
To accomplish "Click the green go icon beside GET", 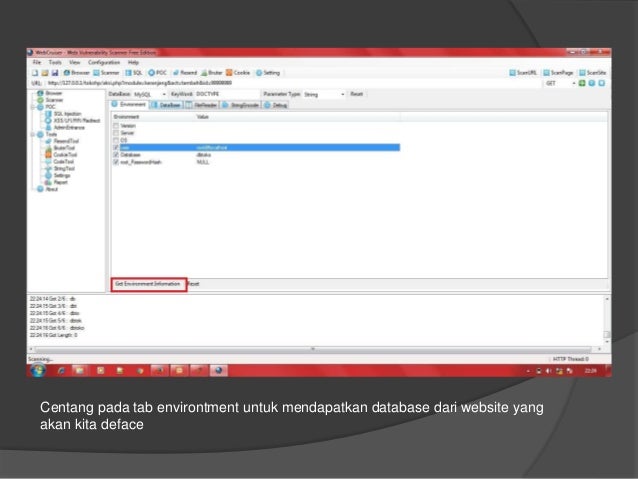I will pyautogui.click(x=582, y=83).
